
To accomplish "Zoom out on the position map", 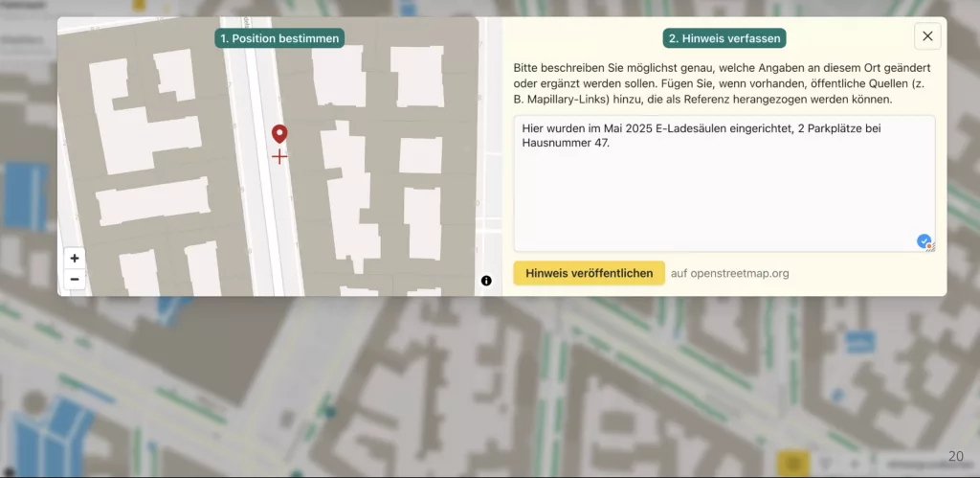I will click(75, 279).
